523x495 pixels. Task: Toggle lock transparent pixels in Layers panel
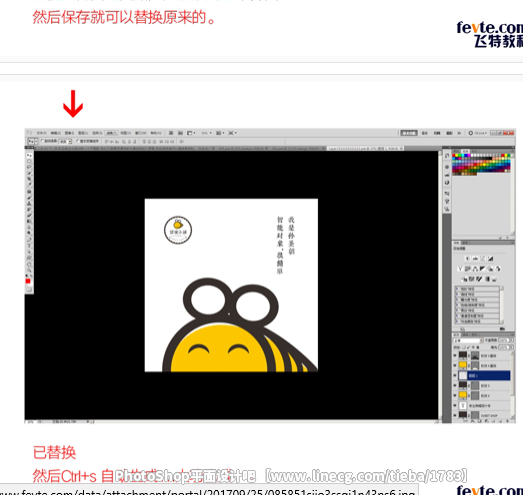click(464, 347)
